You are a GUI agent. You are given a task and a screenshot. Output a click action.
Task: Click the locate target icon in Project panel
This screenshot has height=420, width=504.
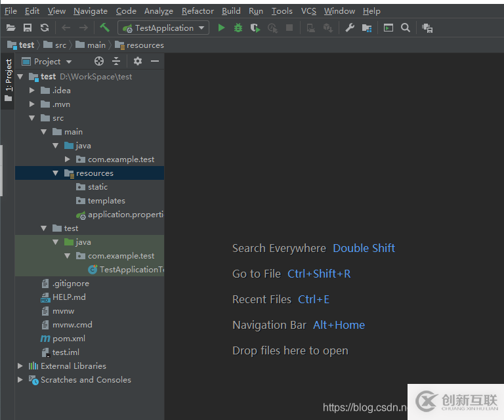(99, 61)
